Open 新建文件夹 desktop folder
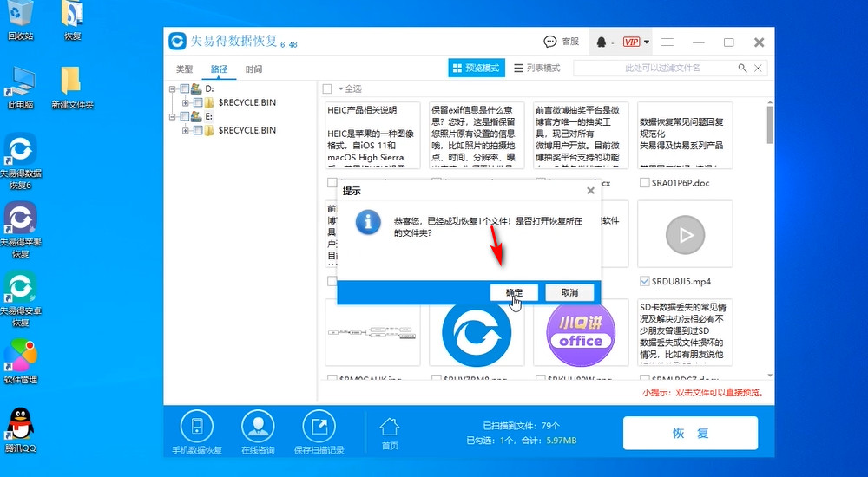This screenshot has height=477, width=868. 73,88
